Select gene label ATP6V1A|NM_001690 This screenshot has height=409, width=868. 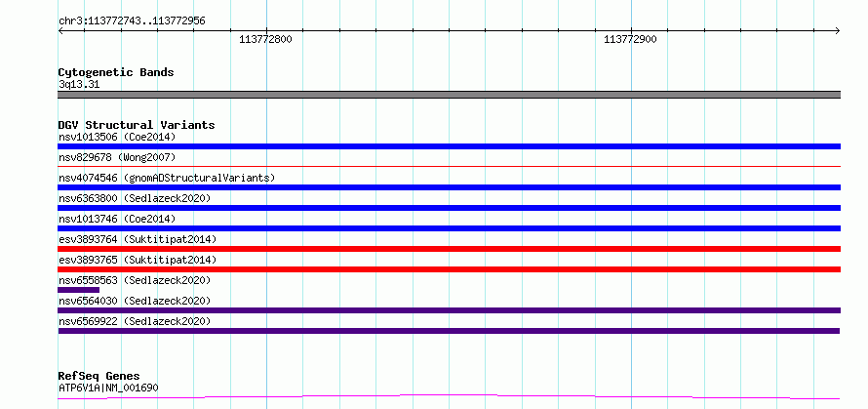point(108,388)
